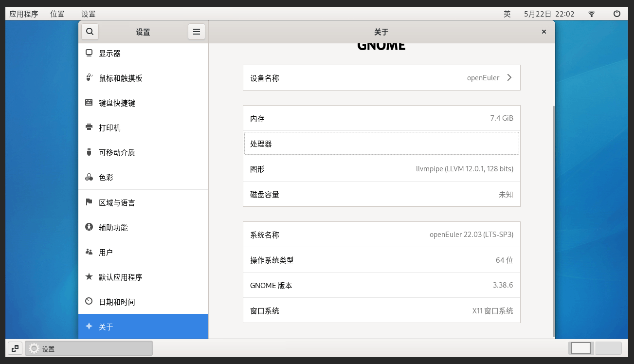Click the keyboard icon beside 键盘快捷键
This screenshot has height=364, width=634.
tap(89, 103)
